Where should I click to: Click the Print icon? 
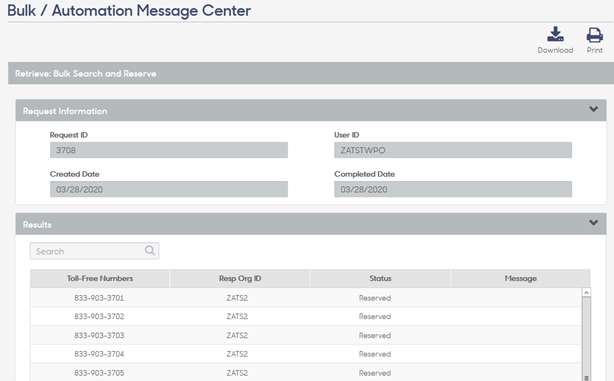pos(594,35)
